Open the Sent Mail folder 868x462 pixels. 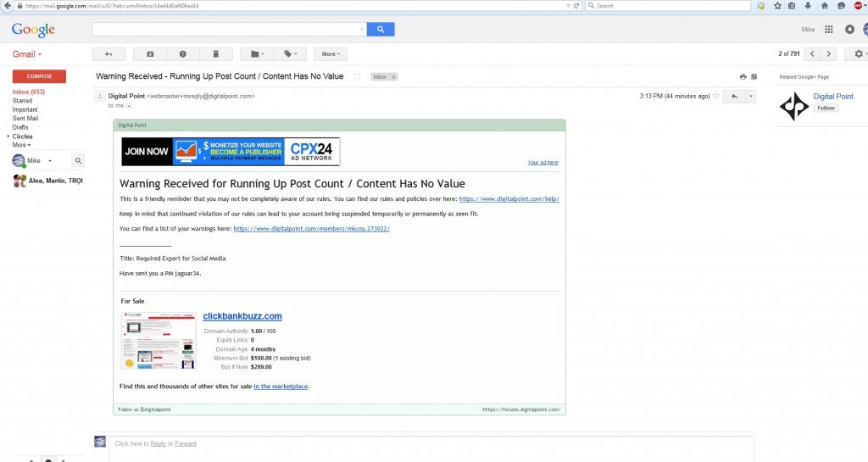[25, 119]
